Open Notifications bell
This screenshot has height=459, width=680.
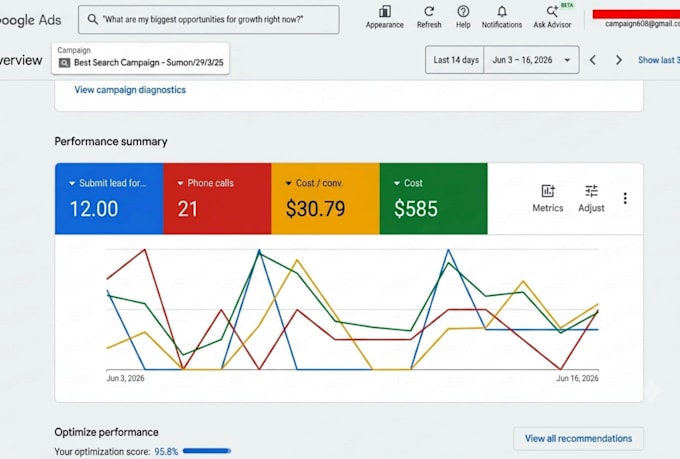click(502, 17)
